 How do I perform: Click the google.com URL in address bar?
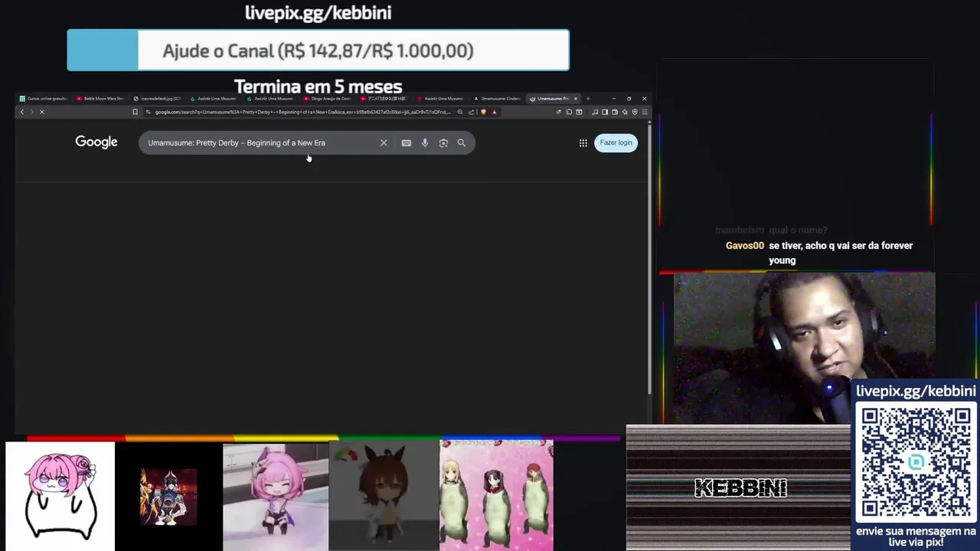point(302,112)
